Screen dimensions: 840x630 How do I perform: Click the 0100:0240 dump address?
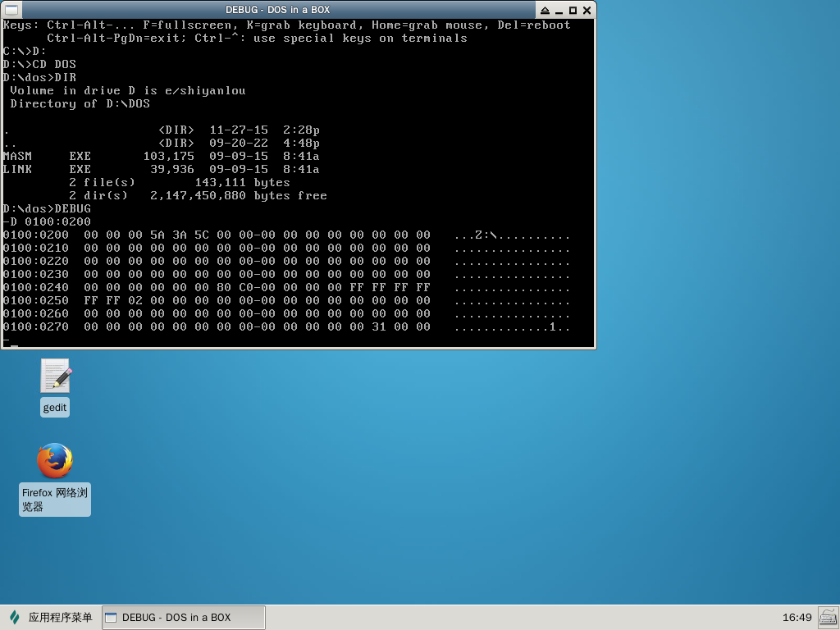36,287
